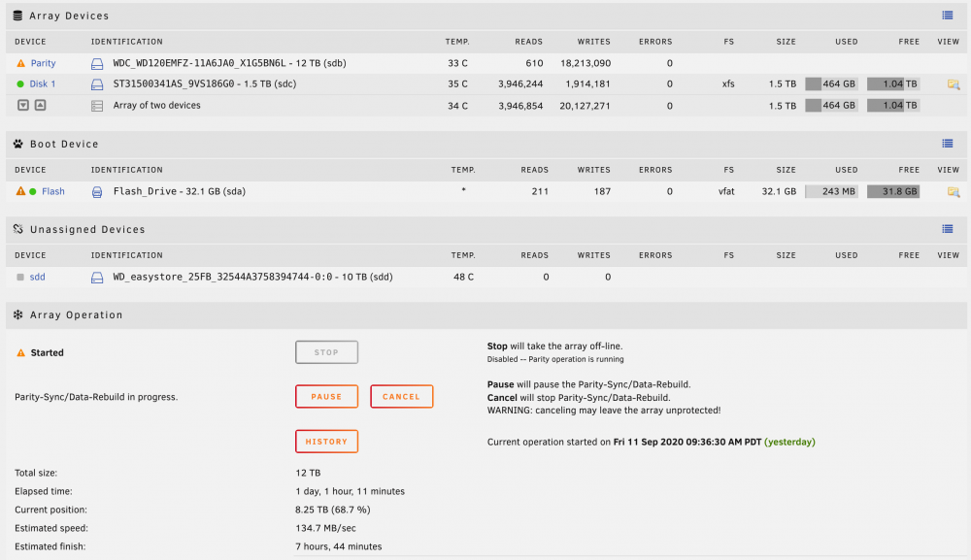Screen dimensions: 971x560
Task: Click the Unassigned Devices unlink icon
Action: 17,229
